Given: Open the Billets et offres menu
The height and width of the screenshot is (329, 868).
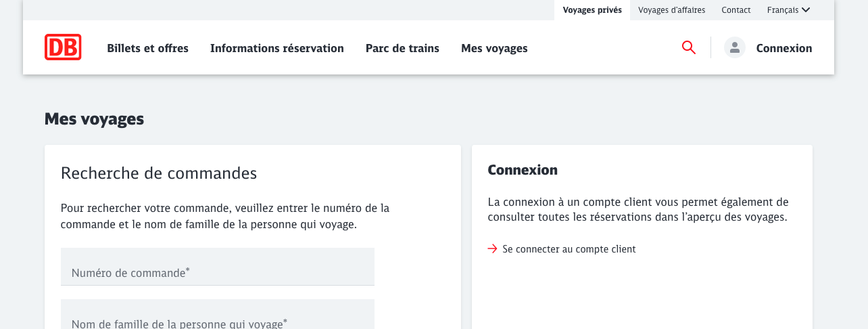Looking at the screenshot, I should tap(147, 48).
